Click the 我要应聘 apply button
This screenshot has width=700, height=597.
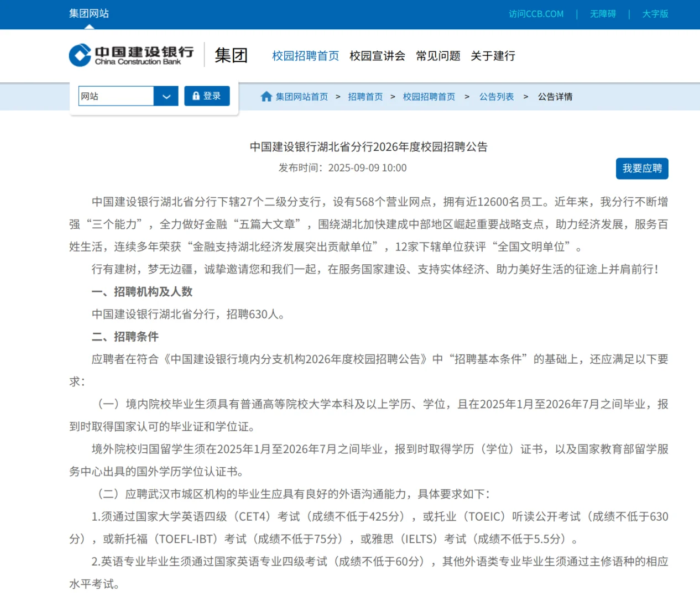pyautogui.click(x=642, y=169)
